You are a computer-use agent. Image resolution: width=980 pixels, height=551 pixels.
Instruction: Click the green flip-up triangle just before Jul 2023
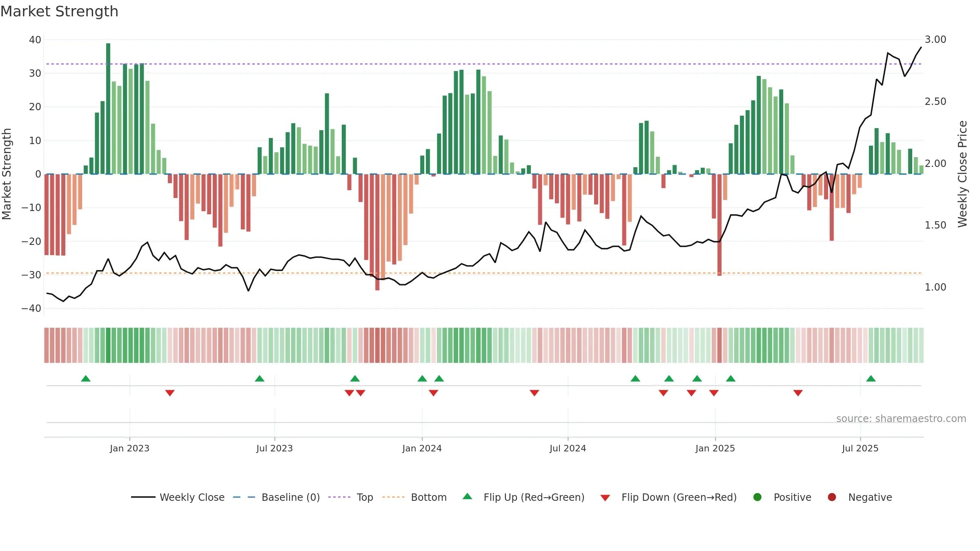tap(260, 378)
